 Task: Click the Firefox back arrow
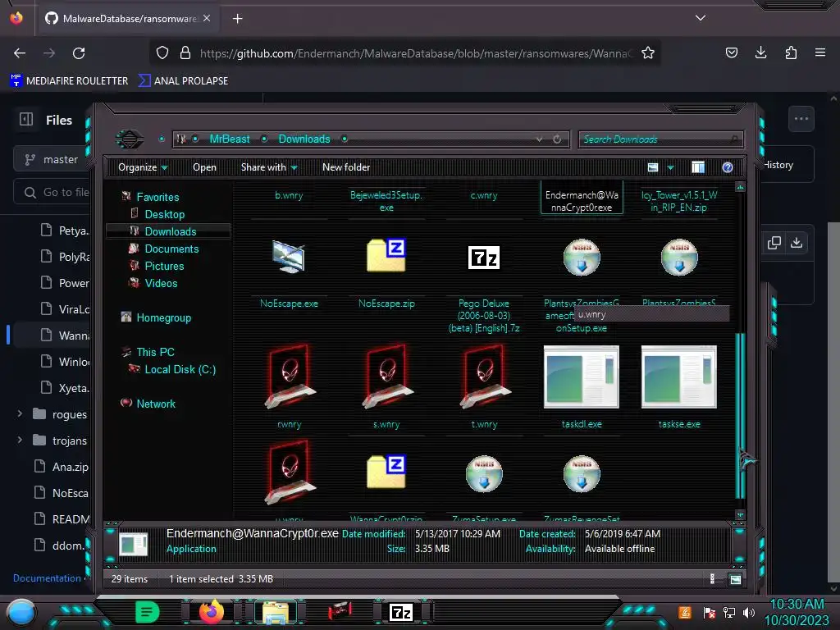coord(20,53)
